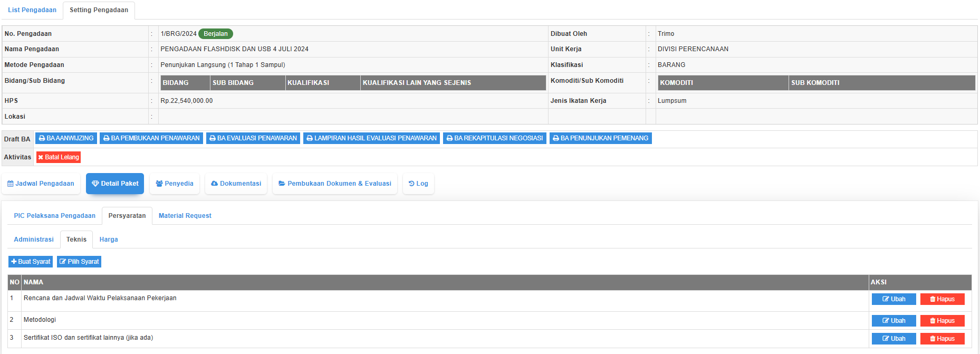
Task: Cancel the auction with Batal Lelang
Action: click(x=59, y=157)
